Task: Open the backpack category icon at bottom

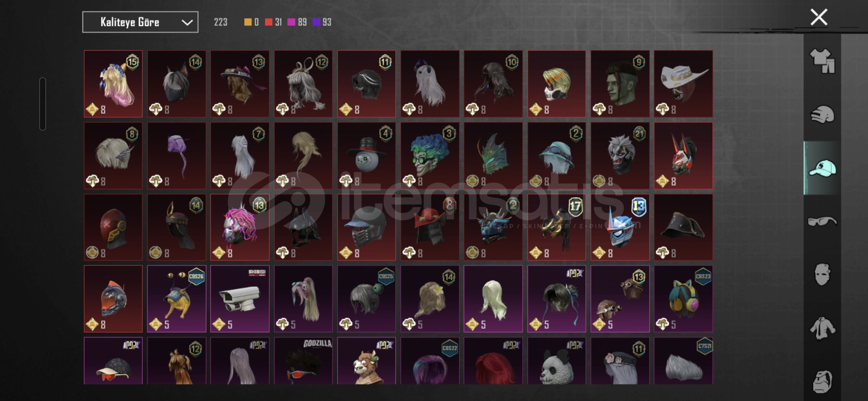Action: click(822, 381)
